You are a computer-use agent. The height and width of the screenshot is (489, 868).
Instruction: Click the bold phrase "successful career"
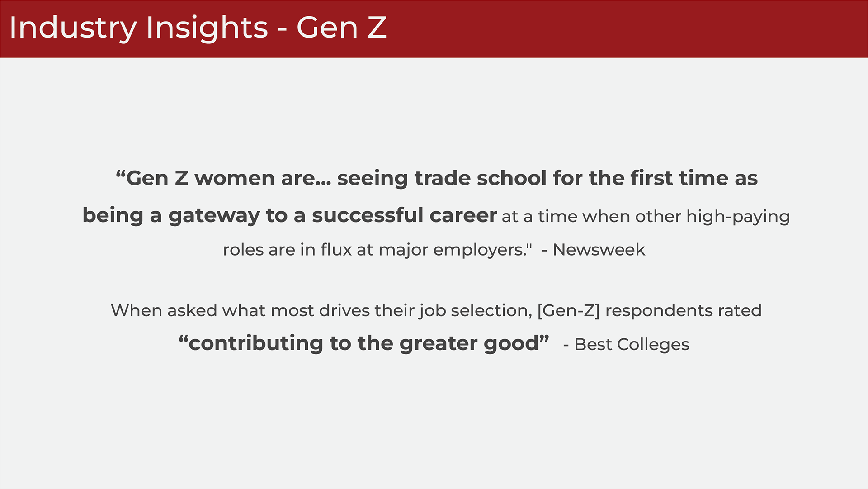(x=404, y=215)
